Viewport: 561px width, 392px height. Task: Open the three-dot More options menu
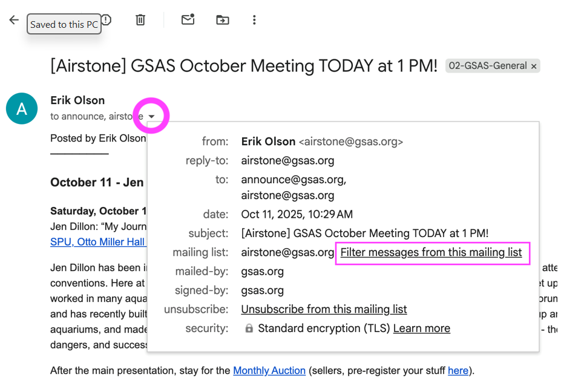254,20
